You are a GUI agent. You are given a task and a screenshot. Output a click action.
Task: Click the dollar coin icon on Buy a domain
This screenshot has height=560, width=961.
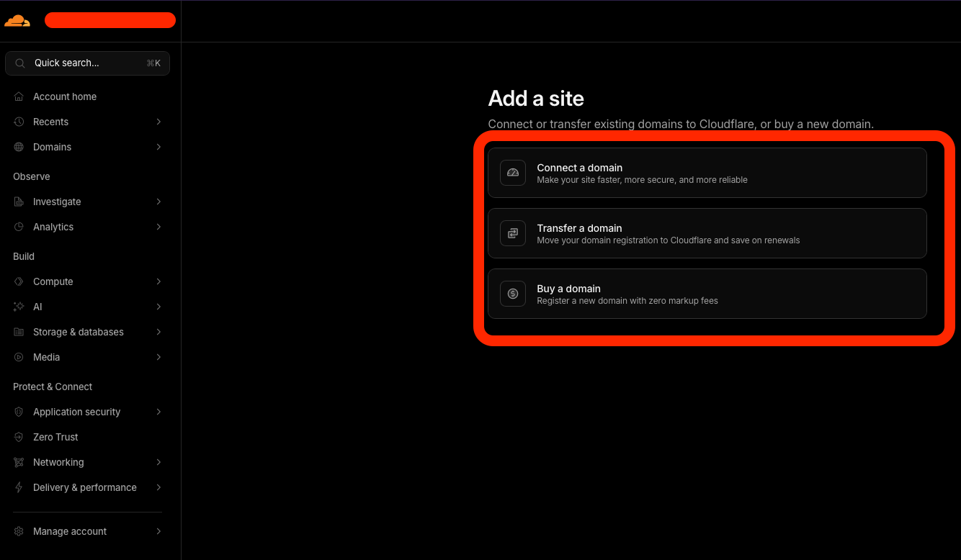[513, 294]
